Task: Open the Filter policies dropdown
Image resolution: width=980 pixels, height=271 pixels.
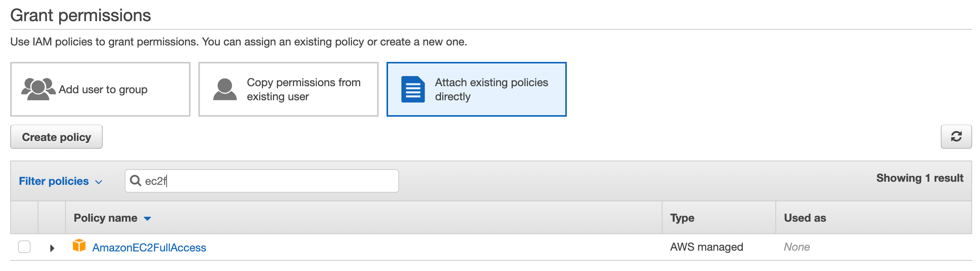Action: click(61, 181)
